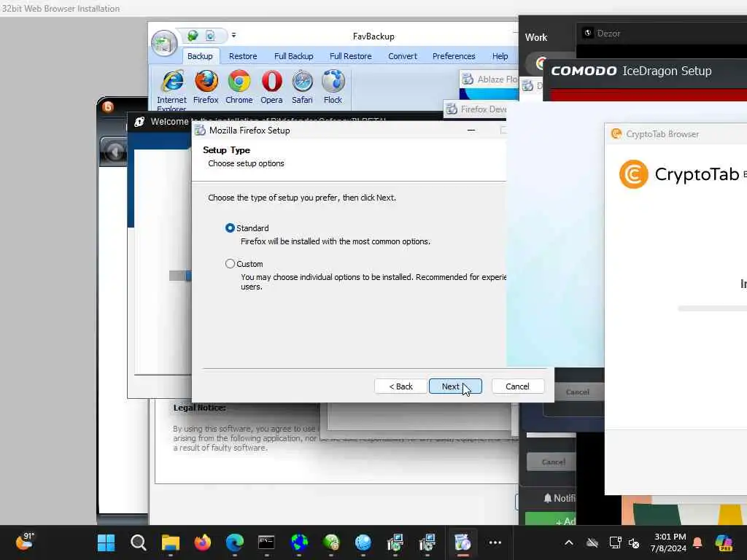
Task: Click the green globe quick-access icon in FavBackup
Action: point(193,36)
